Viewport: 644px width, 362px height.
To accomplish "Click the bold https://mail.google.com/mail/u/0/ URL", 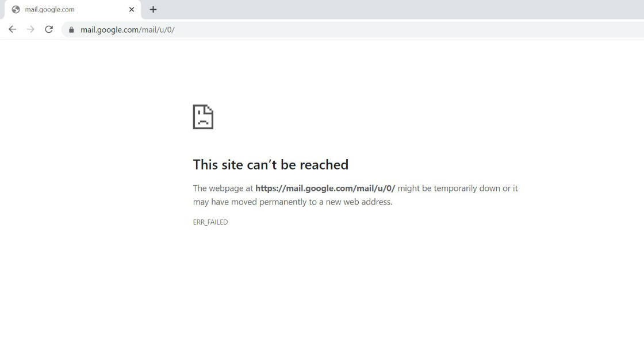I will [x=325, y=188].
